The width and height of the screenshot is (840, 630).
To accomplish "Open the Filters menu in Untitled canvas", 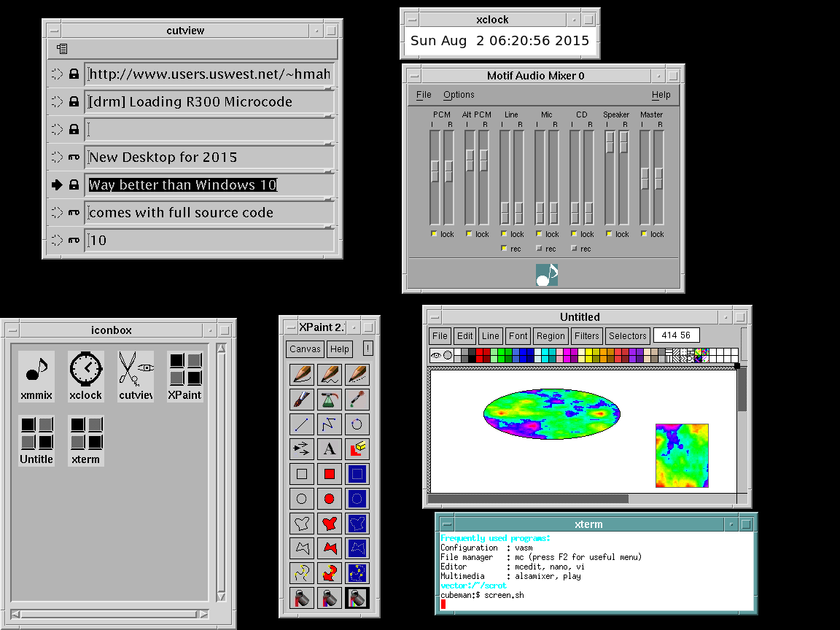I will 586,336.
